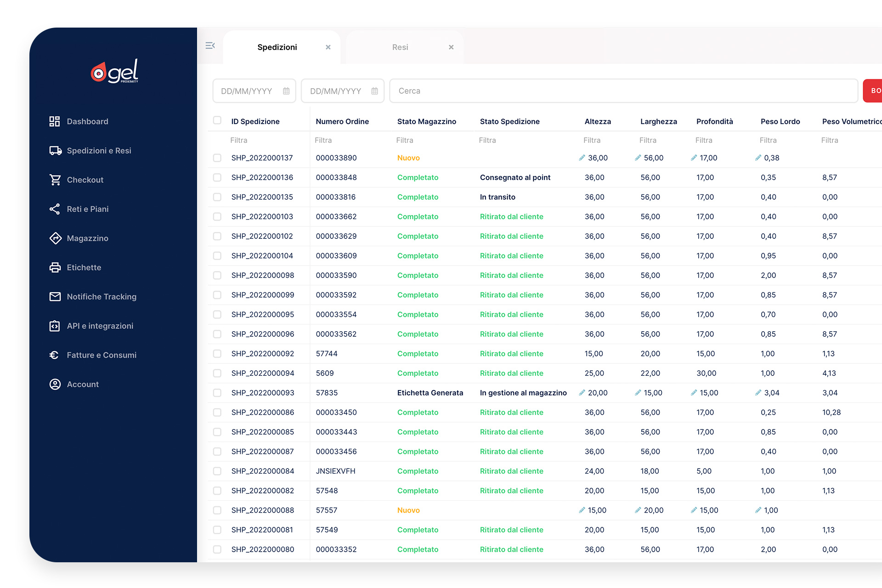Open Checkout via the cart icon
This screenshot has width=882, height=588.
tap(55, 180)
